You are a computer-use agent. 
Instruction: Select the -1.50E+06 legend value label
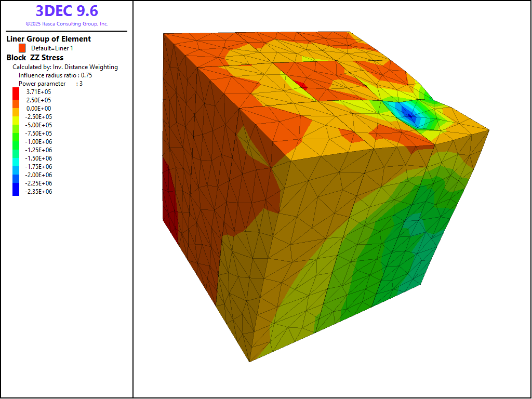[38, 158]
